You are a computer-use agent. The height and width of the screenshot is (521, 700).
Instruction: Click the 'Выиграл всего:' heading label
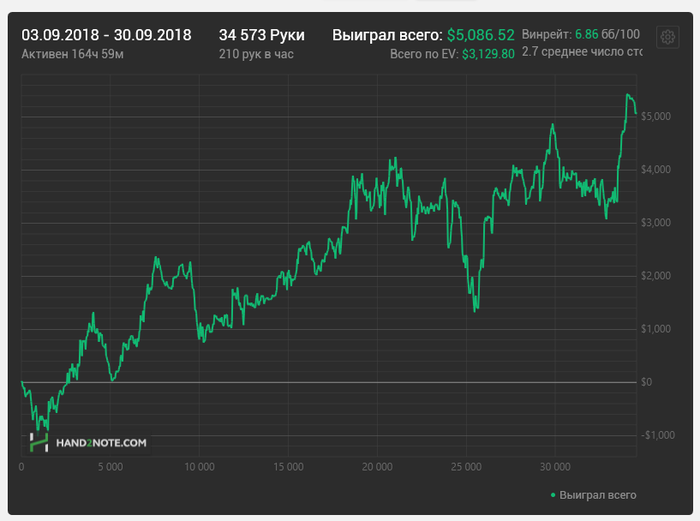pyautogui.click(x=388, y=35)
